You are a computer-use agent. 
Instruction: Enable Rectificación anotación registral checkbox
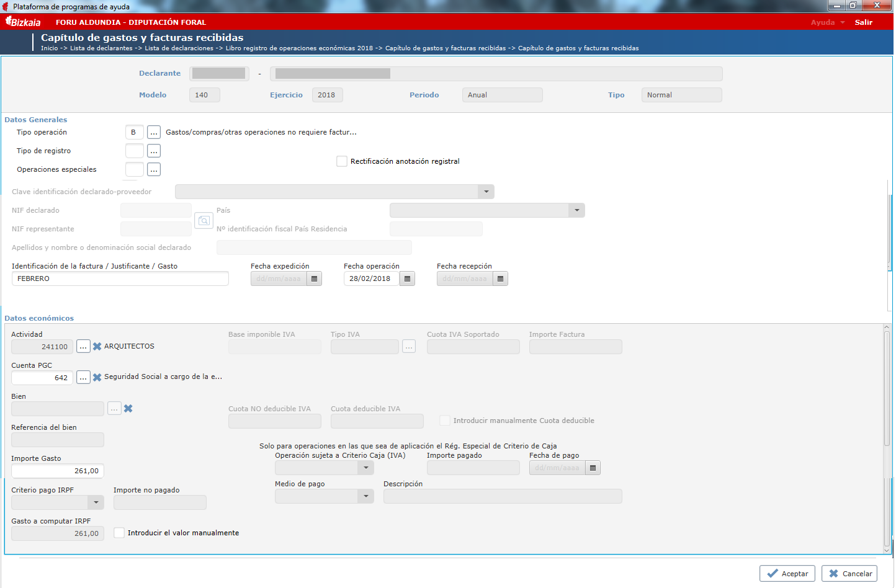(x=342, y=161)
